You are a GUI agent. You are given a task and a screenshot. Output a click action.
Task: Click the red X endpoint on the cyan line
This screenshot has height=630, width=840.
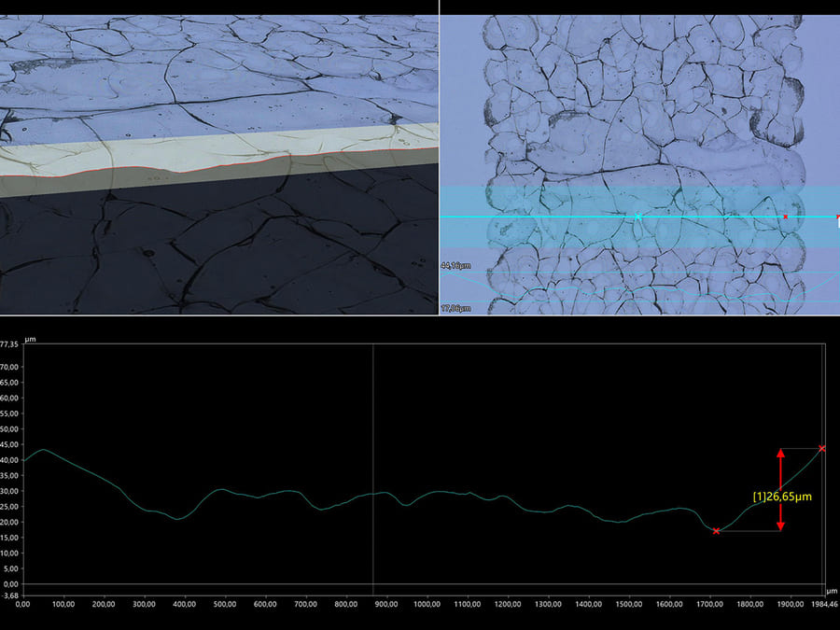785,217
